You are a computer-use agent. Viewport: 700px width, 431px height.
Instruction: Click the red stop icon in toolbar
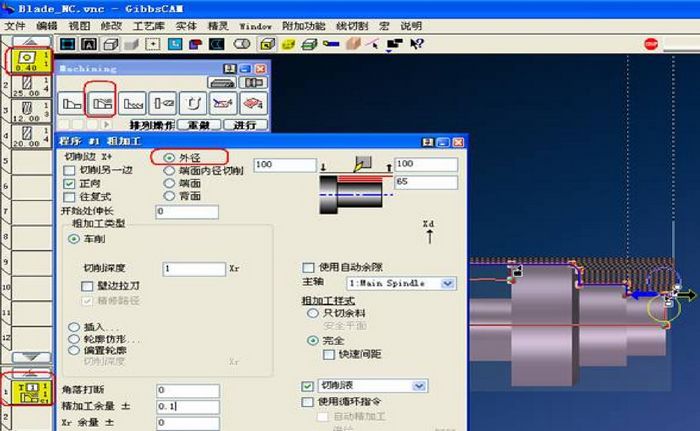coord(651,44)
